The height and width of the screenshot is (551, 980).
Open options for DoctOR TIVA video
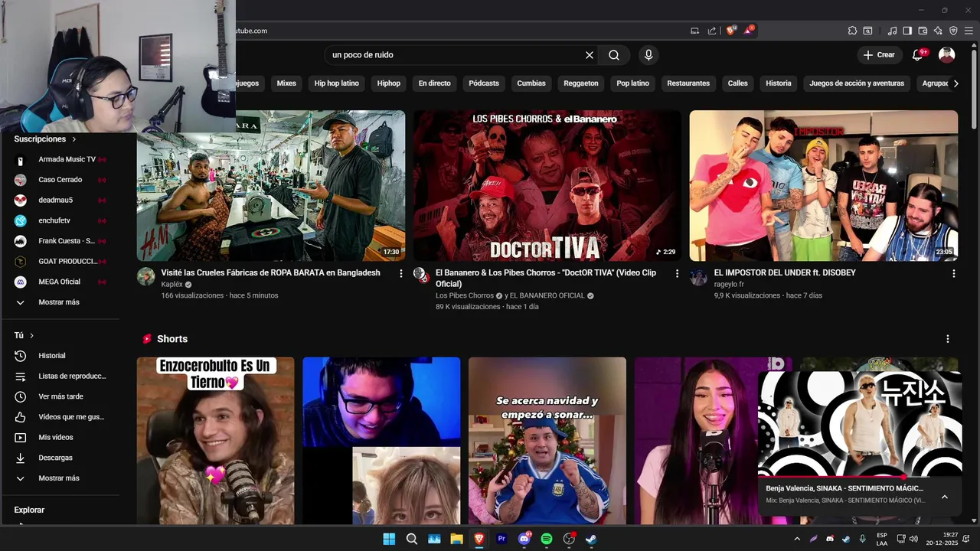coord(677,273)
